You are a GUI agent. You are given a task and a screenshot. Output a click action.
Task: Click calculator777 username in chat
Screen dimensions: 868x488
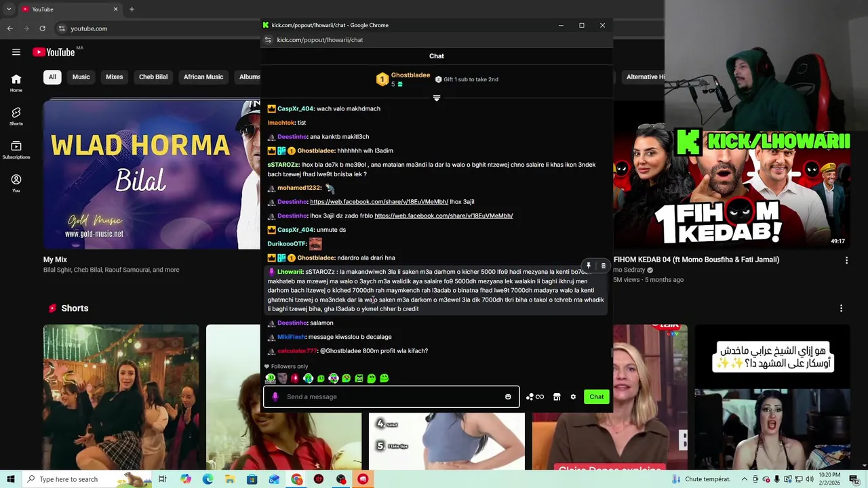tap(297, 351)
